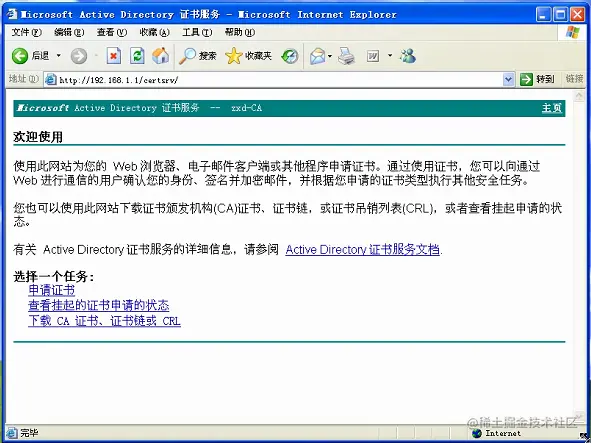
Task: Click the 转到 Go button
Action: pyautogui.click(x=537, y=79)
